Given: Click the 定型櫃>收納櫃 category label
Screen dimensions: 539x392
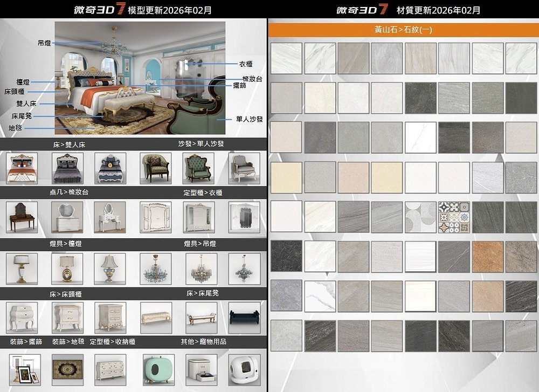Looking at the screenshot, I should click(113, 342).
